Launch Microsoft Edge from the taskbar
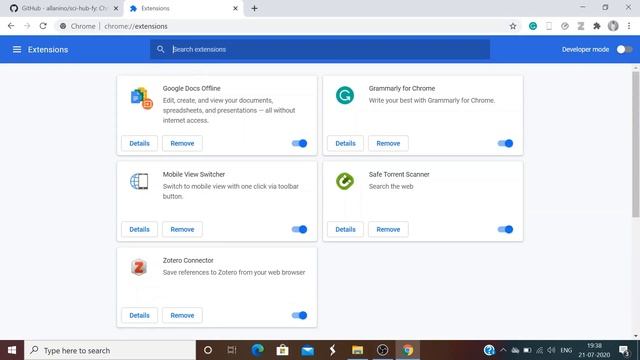 257,350
